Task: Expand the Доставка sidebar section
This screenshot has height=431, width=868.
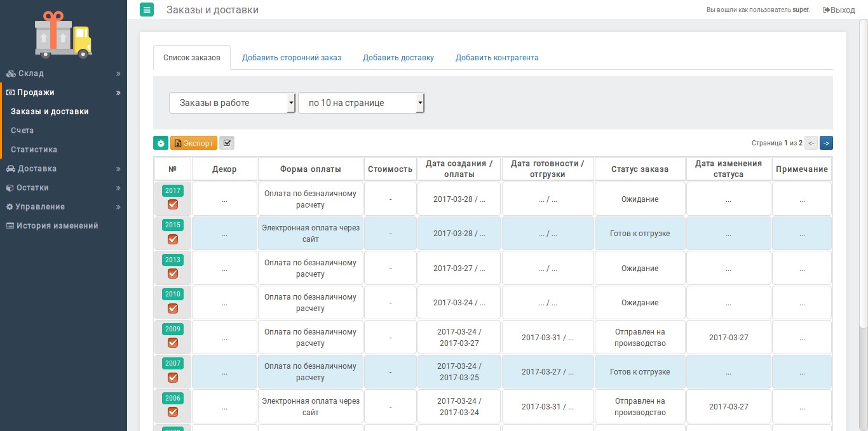Action: point(64,169)
